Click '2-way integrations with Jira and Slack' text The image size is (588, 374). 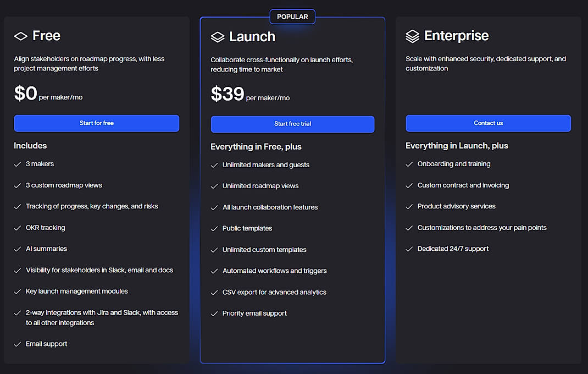click(102, 318)
